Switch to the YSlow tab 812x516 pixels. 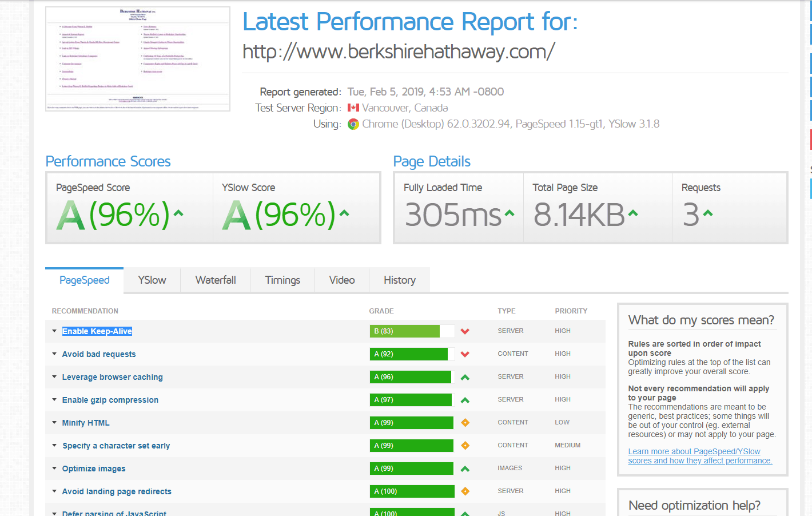click(x=152, y=280)
